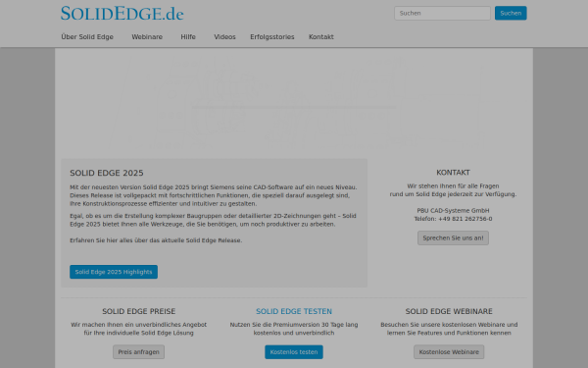Open the Über Solid Edge menu
The image size is (588, 368).
coord(87,37)
